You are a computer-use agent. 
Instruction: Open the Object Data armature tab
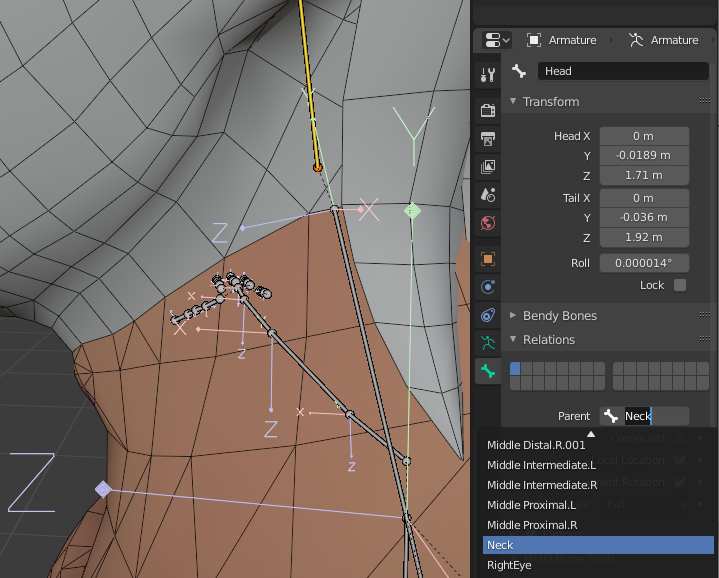488,343
